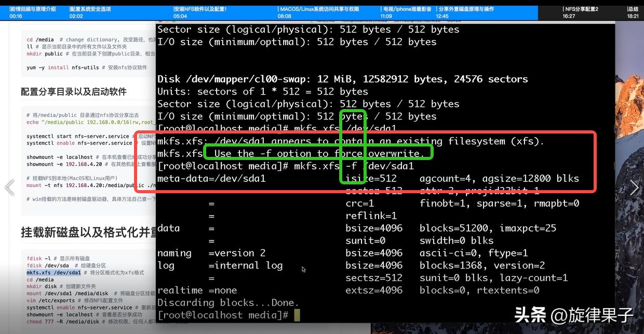
Task: Click the highlighted mkfs.xfs /dev/sda1 line in document
Action: coord(54,273)
